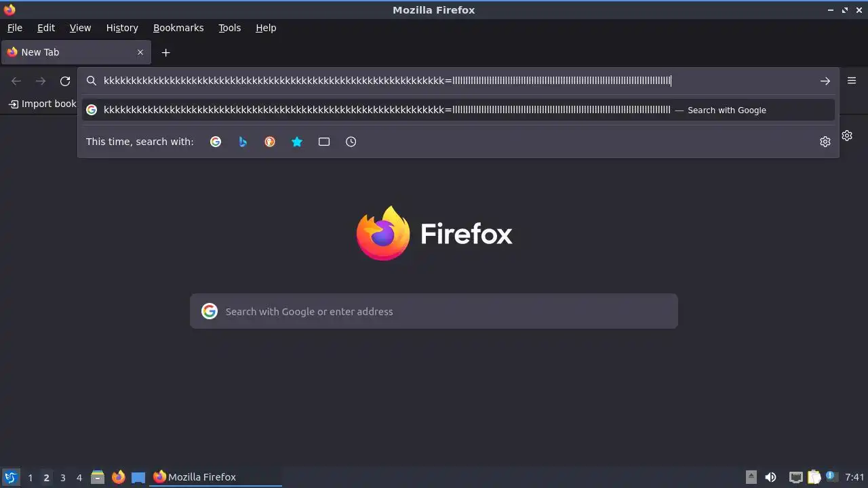Open the Bookmarks menu

178,28
